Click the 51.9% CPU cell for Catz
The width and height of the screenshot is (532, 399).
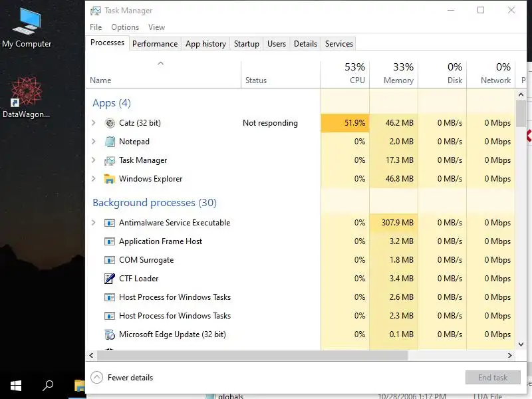pyautogui.click(x=345, y=123)
